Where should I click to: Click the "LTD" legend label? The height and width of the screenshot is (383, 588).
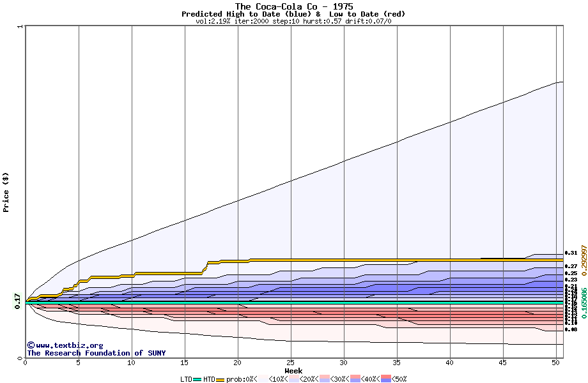coord(186,379)
